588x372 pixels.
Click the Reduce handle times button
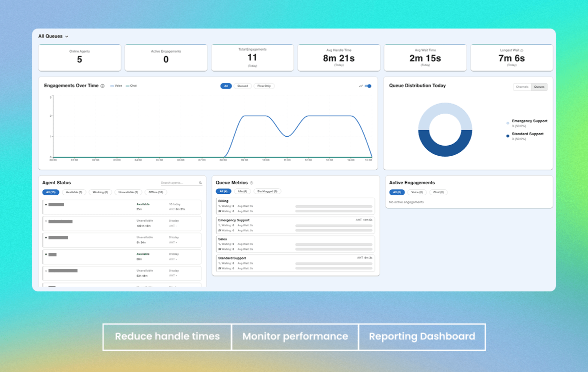pos(167,336)
